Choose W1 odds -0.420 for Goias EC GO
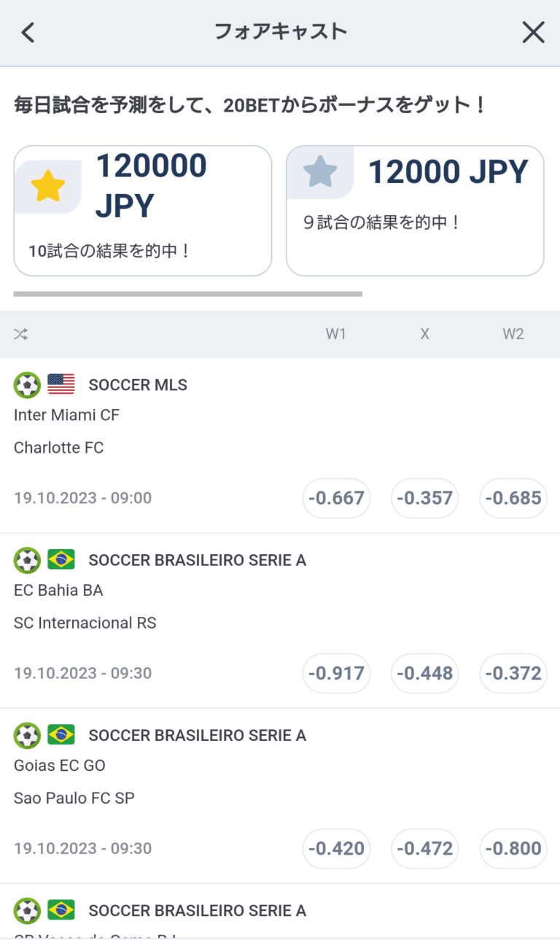The width and height of the screenshot is (560, 940). tap(336, 848)
